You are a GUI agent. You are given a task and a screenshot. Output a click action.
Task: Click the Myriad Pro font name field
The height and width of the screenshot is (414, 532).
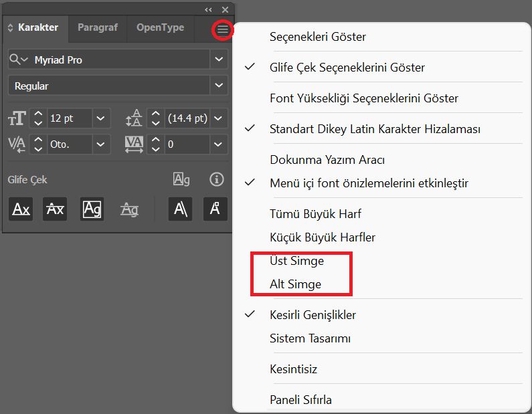120,60
